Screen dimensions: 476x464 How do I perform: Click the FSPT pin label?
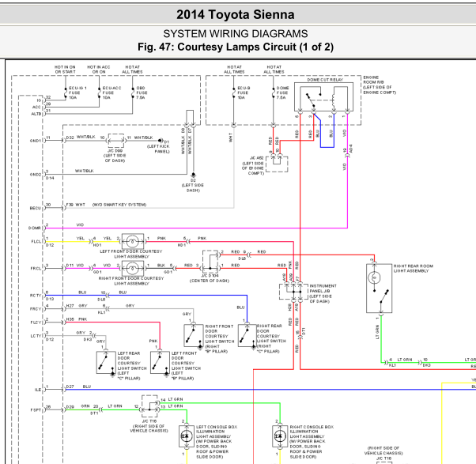click(36, 409)
